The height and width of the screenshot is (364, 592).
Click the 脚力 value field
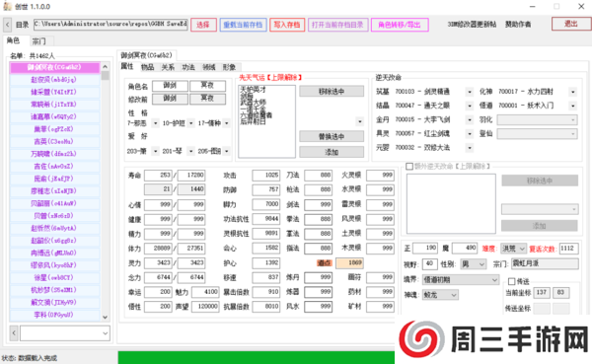[266, 204]
